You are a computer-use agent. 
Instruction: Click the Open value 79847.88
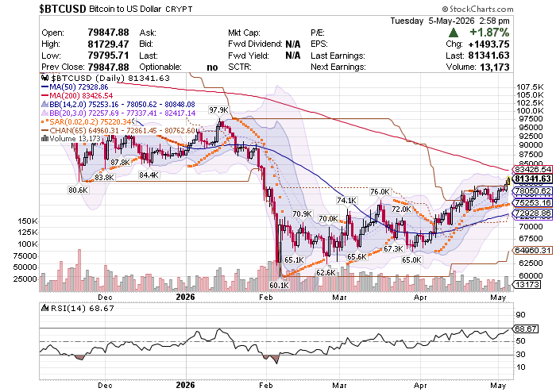[x=109, y=33]
